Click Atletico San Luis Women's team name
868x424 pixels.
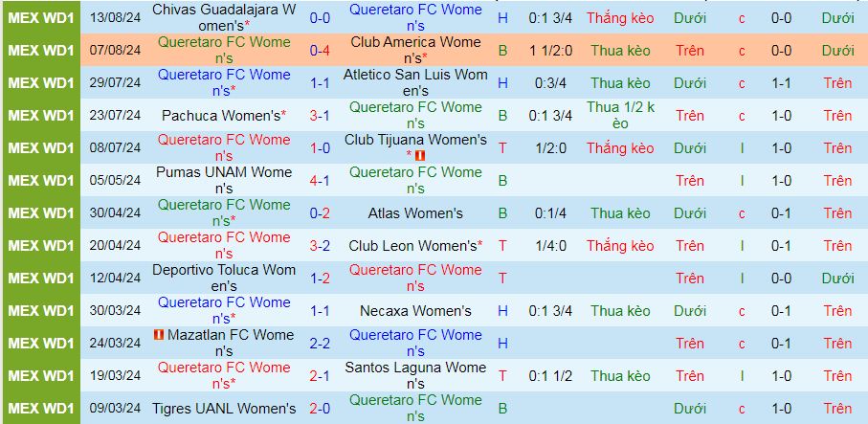point(415,83)
